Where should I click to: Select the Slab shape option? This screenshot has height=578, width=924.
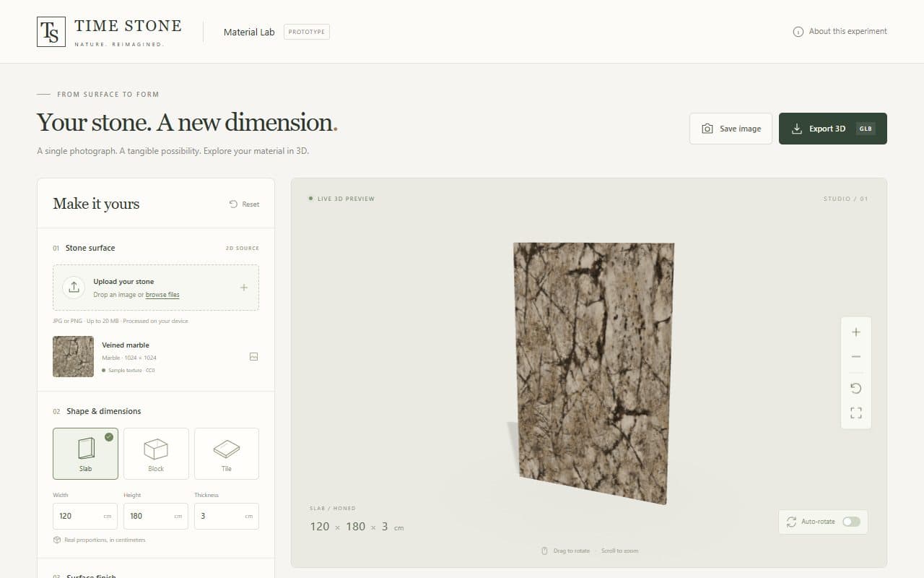click(x=85, y=454)
